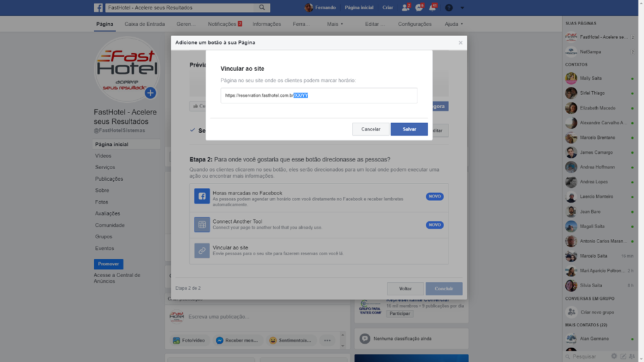
Task: Open Página inicial in left sidebar
Action: pyautogui.click(x=126, y=144)
